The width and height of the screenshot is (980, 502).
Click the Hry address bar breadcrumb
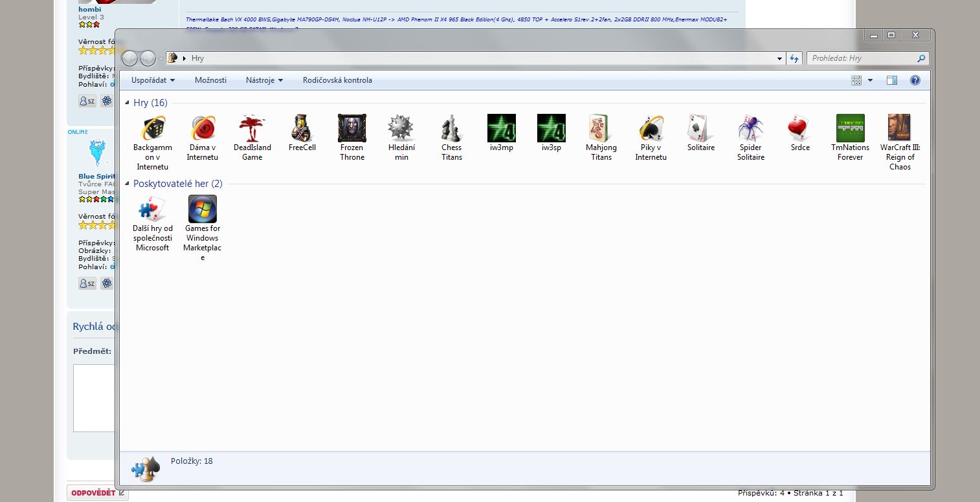point(197,58)
